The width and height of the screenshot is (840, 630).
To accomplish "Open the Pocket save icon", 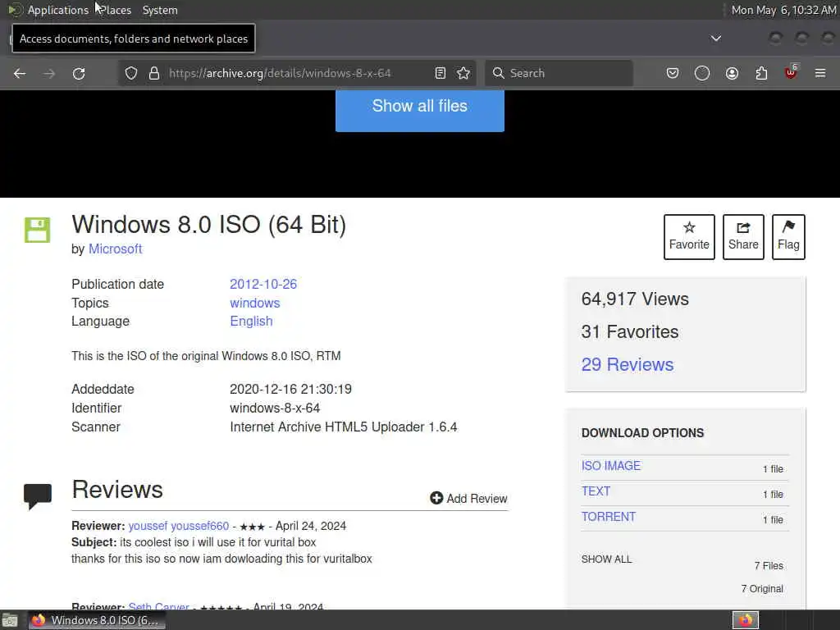I will tap(673, 73).
